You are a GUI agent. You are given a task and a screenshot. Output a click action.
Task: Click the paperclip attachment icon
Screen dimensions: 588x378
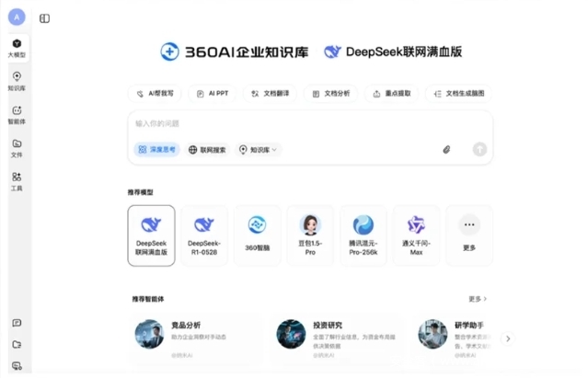coord(446,150)
